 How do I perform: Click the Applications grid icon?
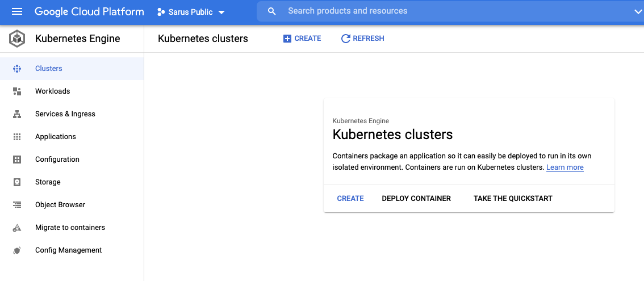point(17,137)
